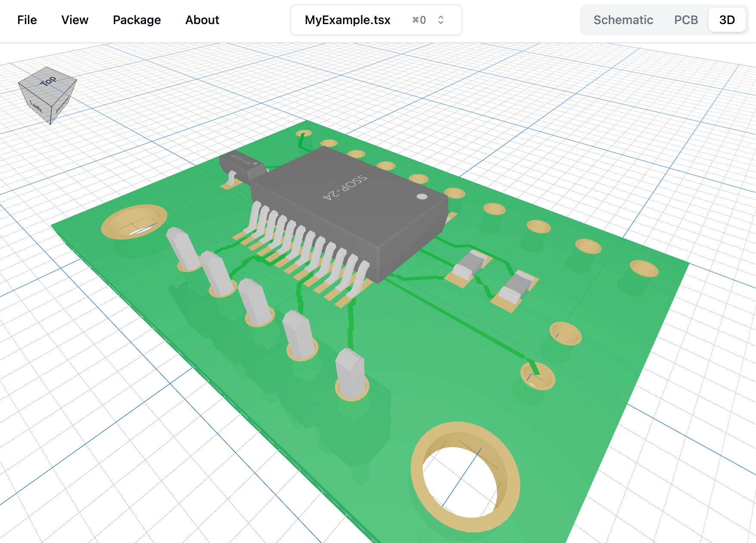Click the via where the long diagonal trace ends
Image resolution: width=756 pixels, height=543 pixels.
pos(537,376)
